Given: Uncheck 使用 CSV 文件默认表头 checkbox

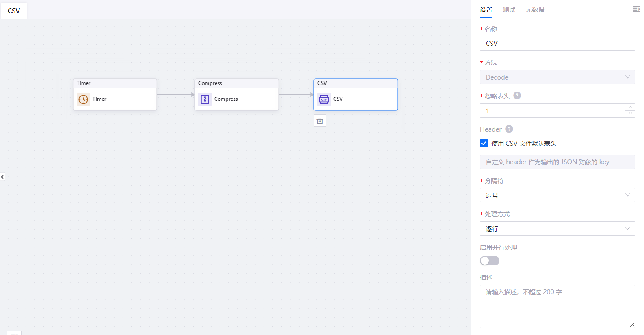Looking at the screenshot, I should [x=484, y=143].
